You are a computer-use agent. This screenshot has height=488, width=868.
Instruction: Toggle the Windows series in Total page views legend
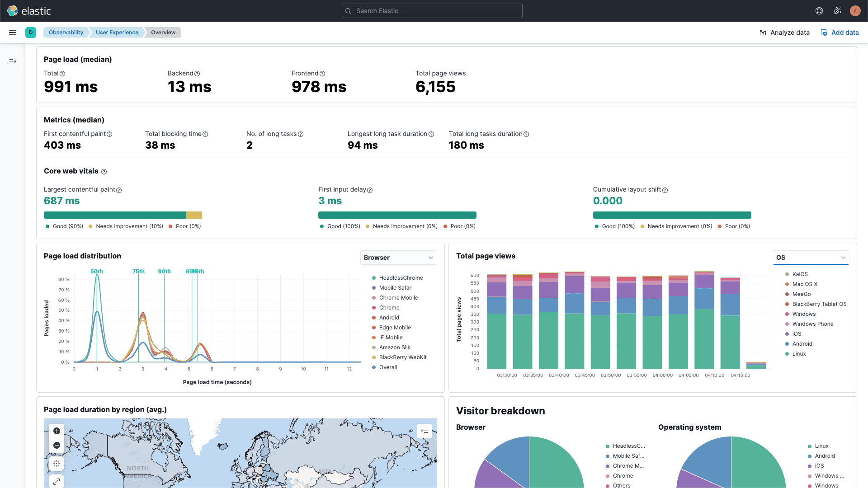click(x=803, y=314)
